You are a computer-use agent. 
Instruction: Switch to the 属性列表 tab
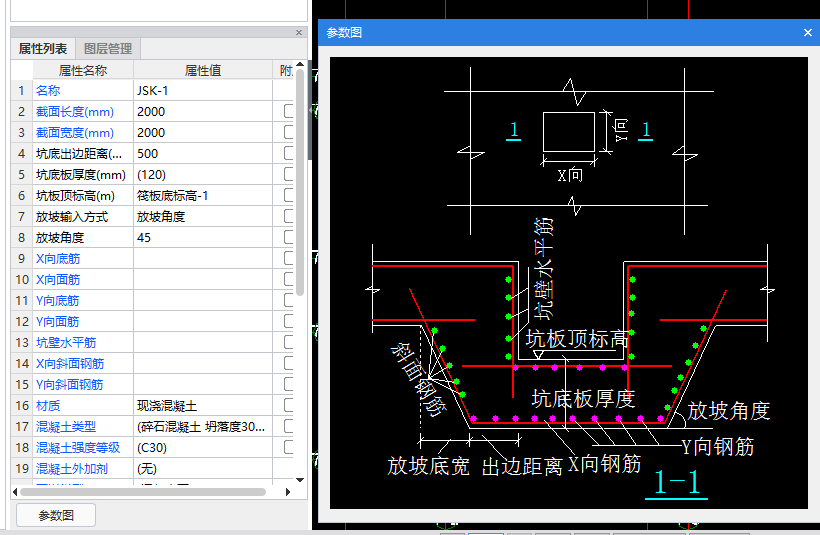(43, 49)
